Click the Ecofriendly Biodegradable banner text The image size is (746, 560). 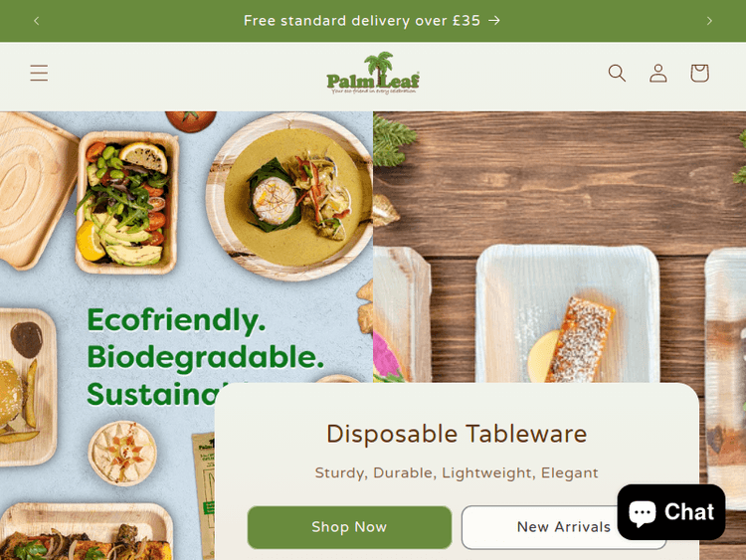206,357
